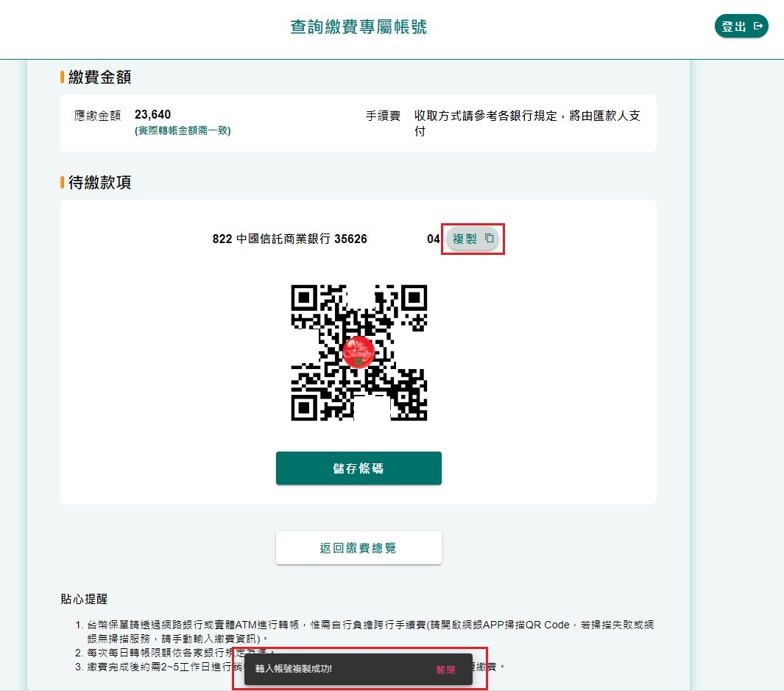Click the toast message 轉入帳號複製成功!

click(x=294, y=669)
